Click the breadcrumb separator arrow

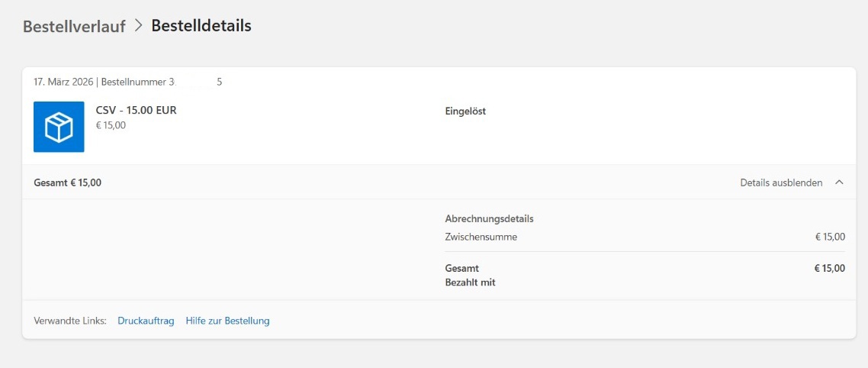[x=139, y=25]
